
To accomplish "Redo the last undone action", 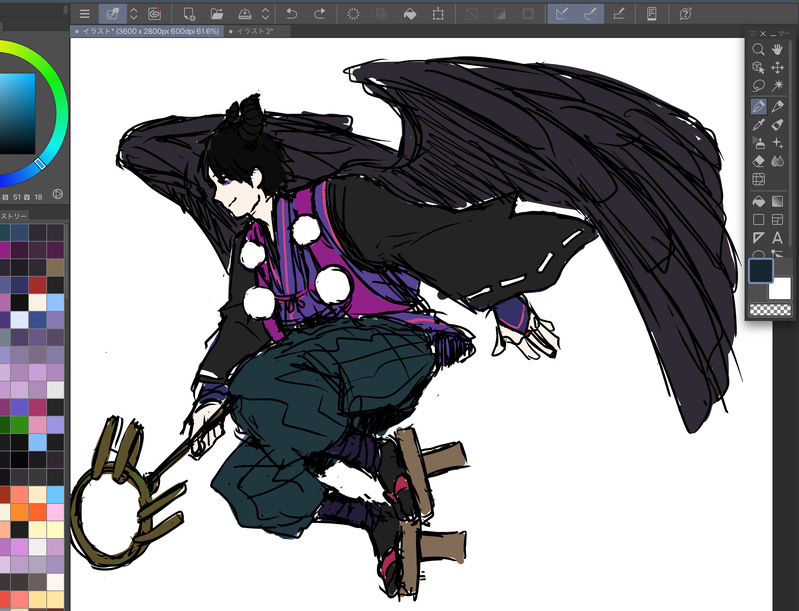I will pos(319,14).
